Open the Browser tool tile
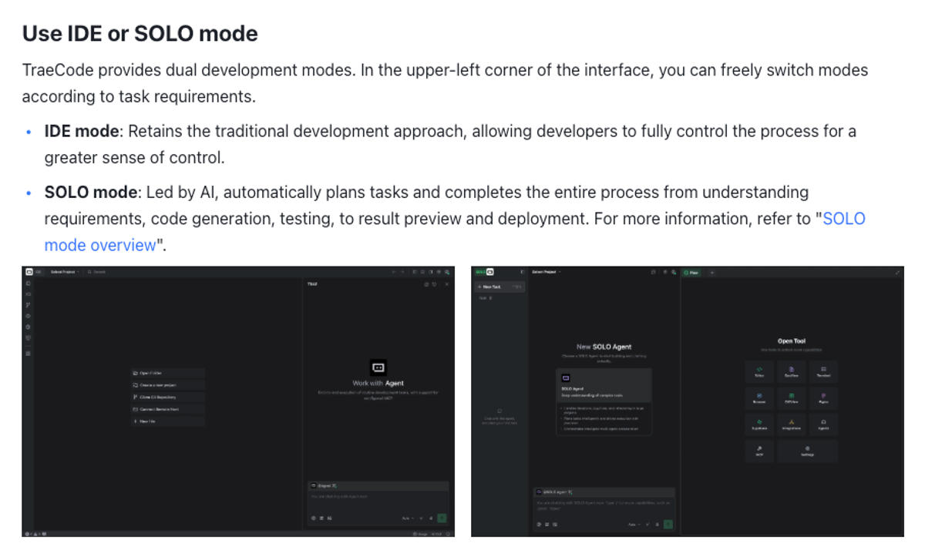Image resolution: width=925 pixels, height=560 pixels. [x=759, y=398]
